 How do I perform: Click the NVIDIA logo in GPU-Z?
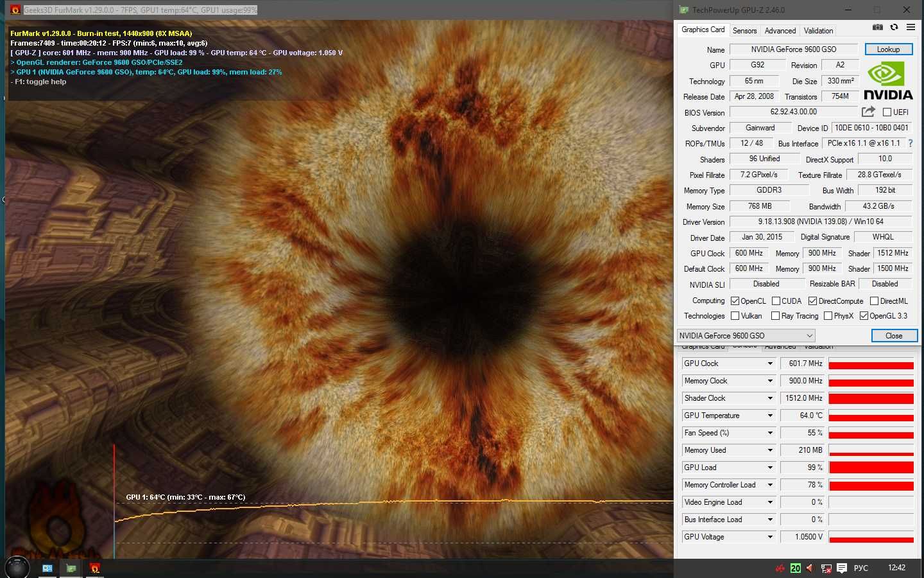(888, 80)
